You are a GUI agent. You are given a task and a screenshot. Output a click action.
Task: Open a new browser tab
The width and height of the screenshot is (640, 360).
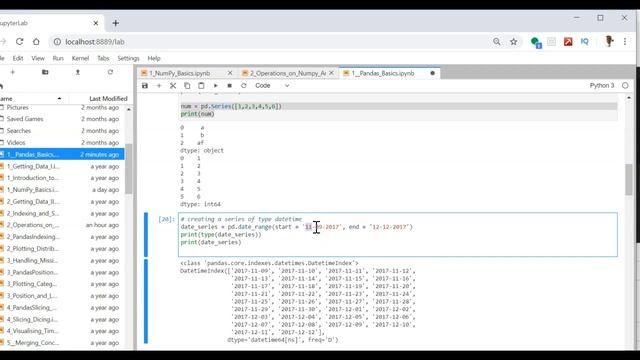coord(116,23)
